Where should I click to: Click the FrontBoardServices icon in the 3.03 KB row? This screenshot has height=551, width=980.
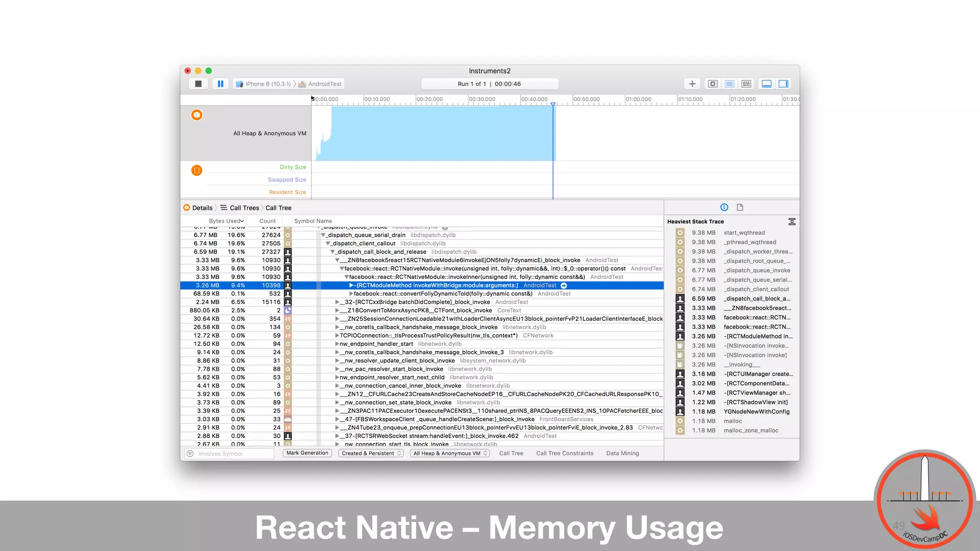coord(288,419)
